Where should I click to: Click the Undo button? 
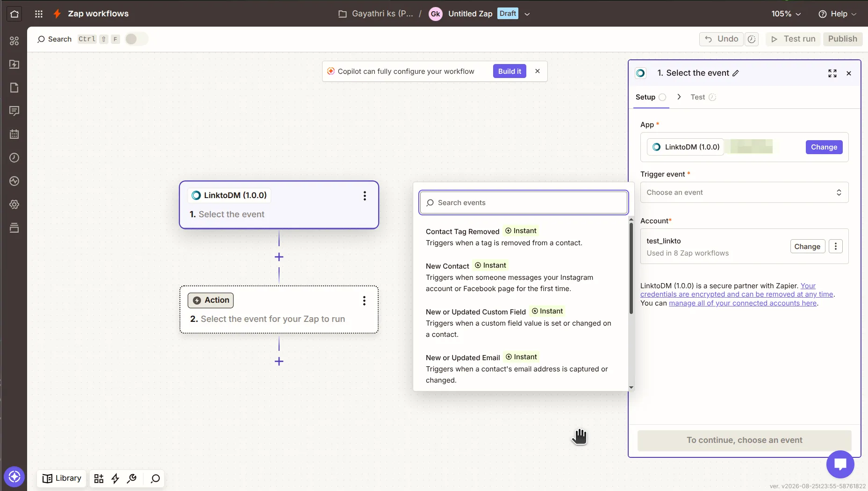click(721, 39)
